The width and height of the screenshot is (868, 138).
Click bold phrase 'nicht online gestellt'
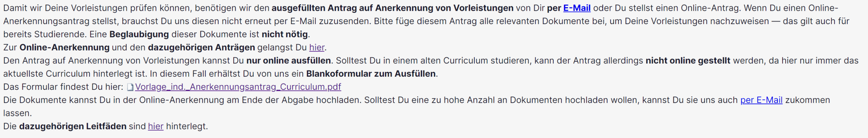coord(688,61)
